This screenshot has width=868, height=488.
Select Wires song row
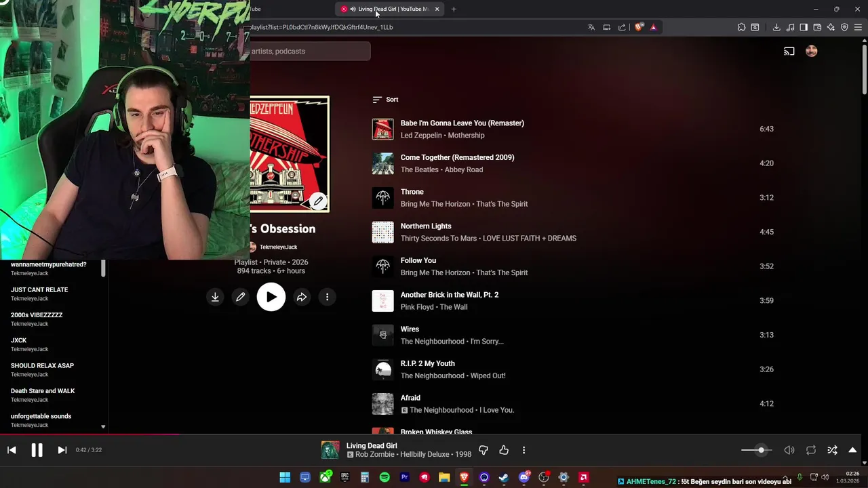pyautogui.click(x=573, y=335)
